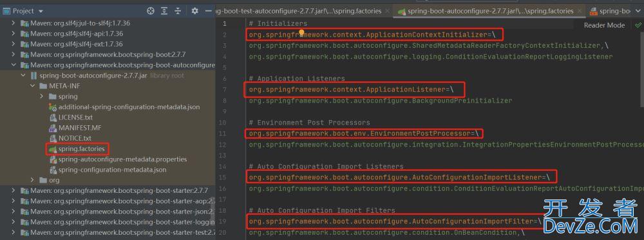
Task: Select LICENSE.txt file
Action: tap(75, 117)
